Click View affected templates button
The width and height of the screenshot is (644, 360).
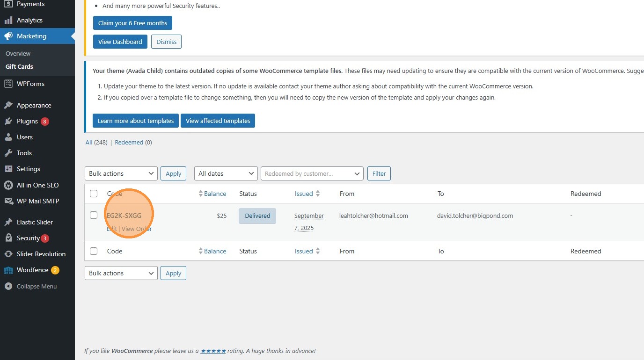click(x=218, y=121)
